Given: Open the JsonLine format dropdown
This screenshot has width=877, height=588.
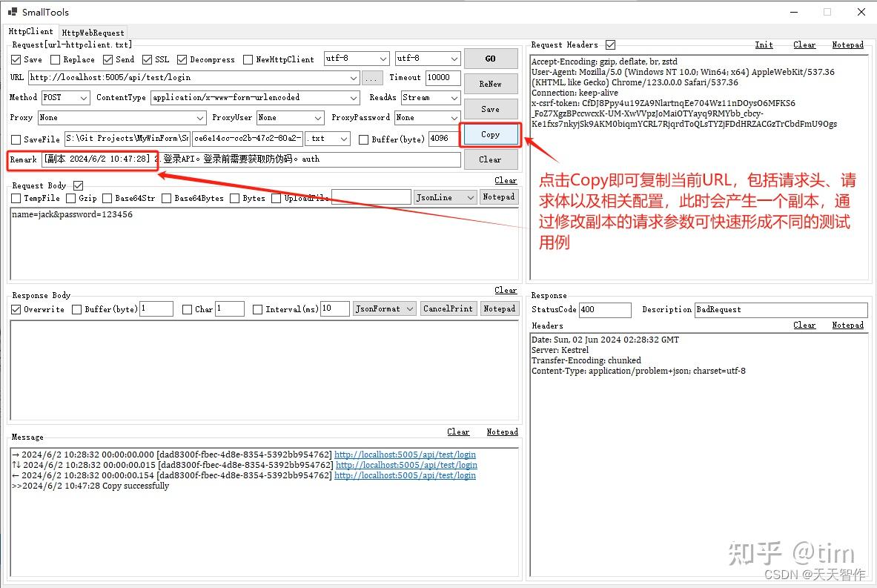Looking at the screenshot, I should (446, 196).
